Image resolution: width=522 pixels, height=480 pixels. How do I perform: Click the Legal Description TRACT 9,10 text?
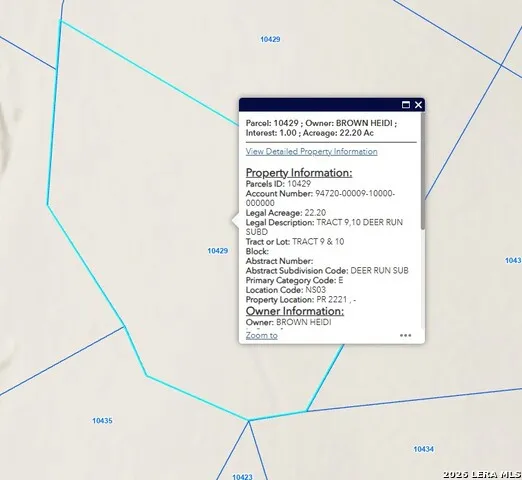(x=324, y=227)
